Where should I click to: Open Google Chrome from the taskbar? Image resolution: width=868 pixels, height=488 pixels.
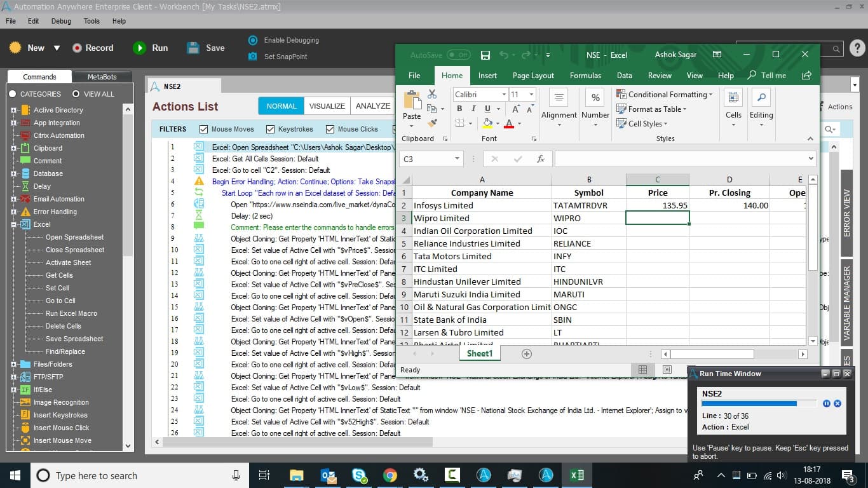(x=390, y=475)
